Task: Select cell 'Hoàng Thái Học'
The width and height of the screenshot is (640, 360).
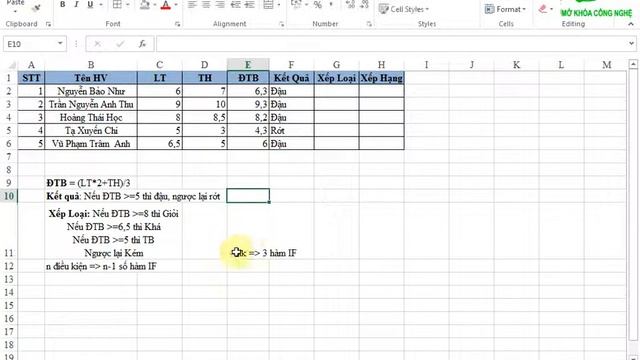Action: pyautogui.click(x=91, y=117)
